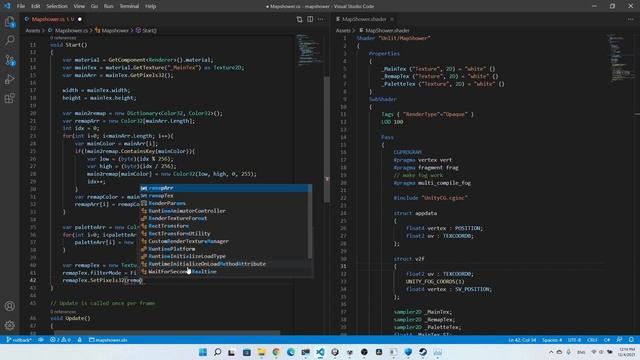
Task: Open the Go menu
Action: pyautogui.click(x=94, y=6)
